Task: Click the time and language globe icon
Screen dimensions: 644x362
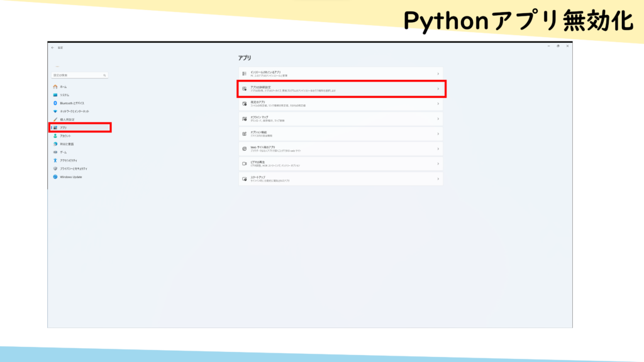Action: pyautogui.click(x=55, y=144)
